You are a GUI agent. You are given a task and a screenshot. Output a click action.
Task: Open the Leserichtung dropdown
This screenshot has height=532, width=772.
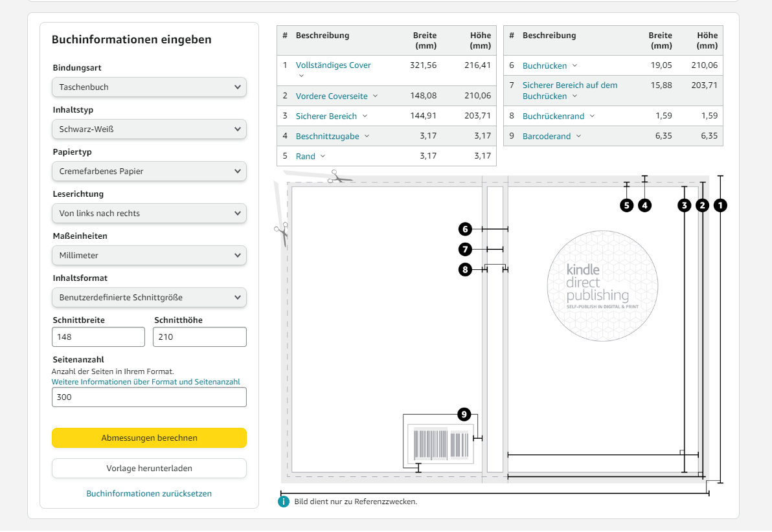149,214
